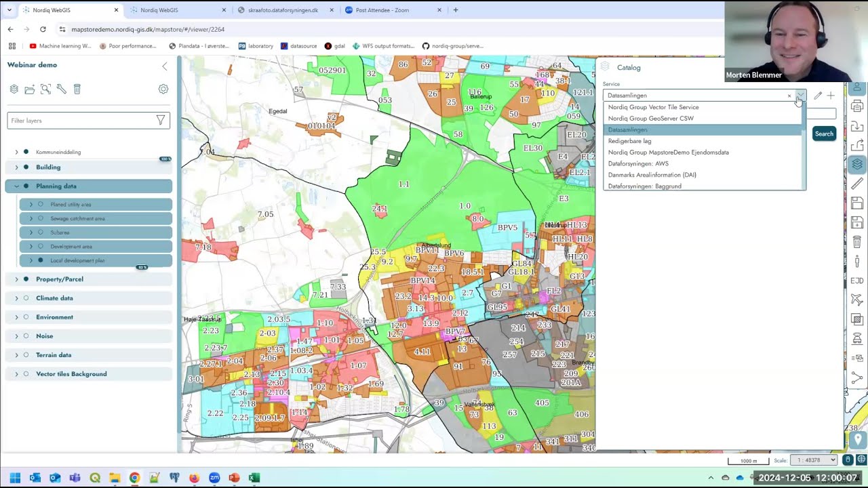Expand the Environment group
This screenshot has height=488, width=868.
click(x=16, y=317)
